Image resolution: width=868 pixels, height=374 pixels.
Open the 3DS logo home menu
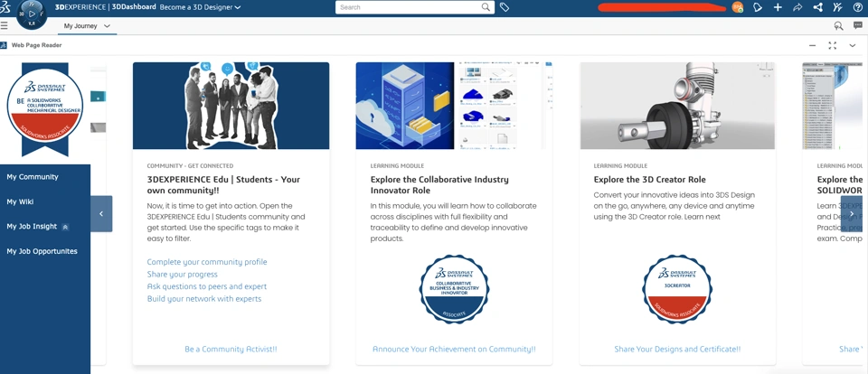[5, 7]
